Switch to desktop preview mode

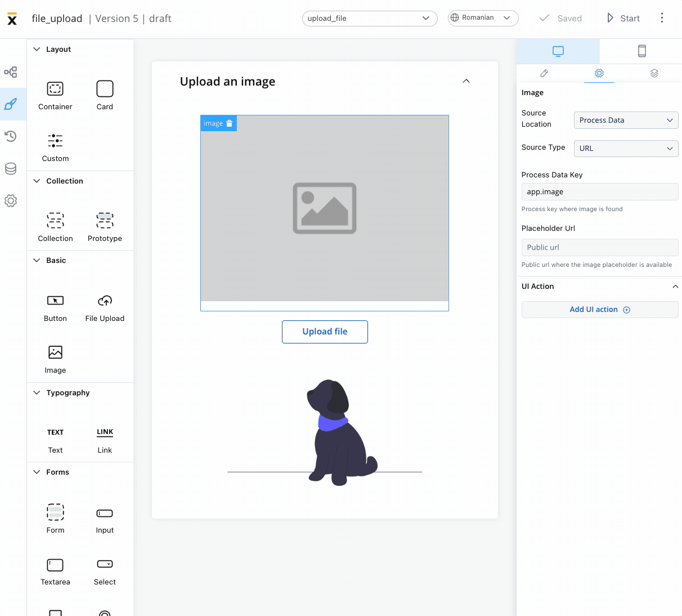(x=558, y=51)
